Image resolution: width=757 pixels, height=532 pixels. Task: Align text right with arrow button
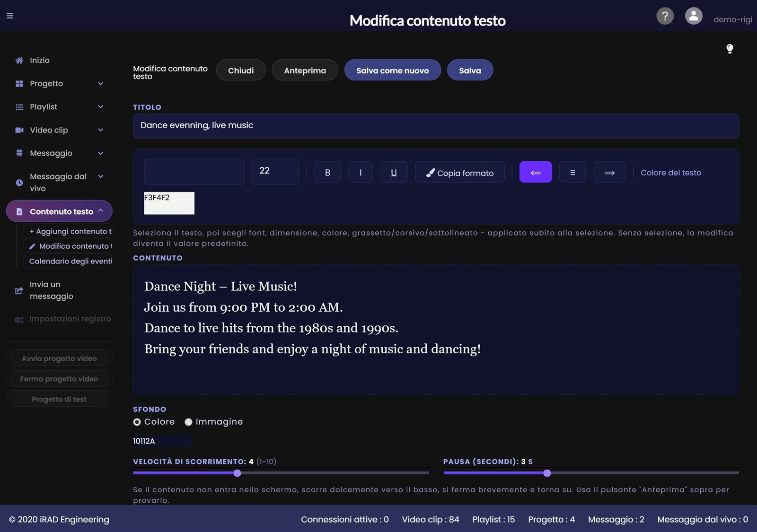point(609,172)
